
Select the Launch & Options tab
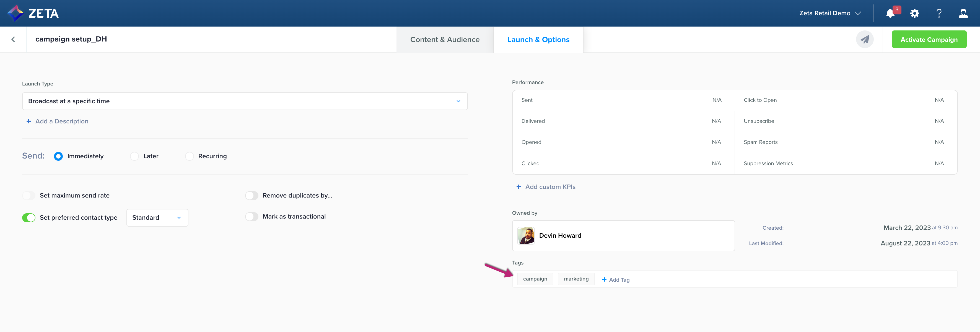538,40
